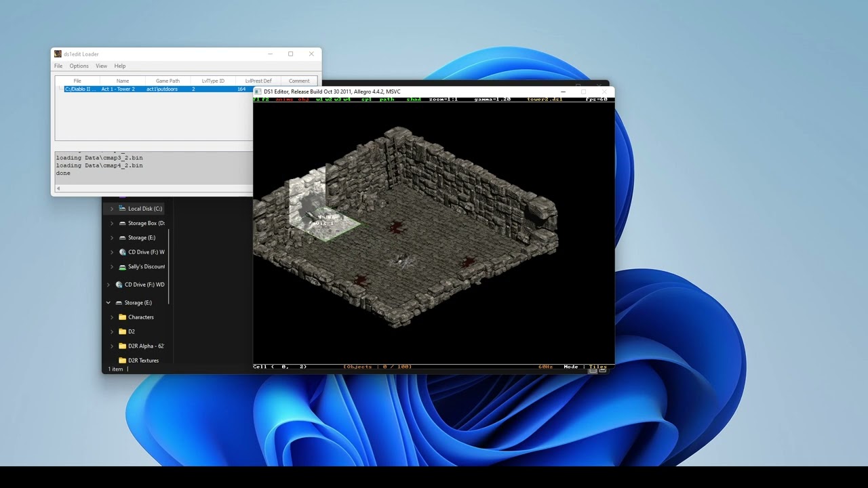Click the loader log horizontal scrollbar left arrow
The height and width of the screenshot is (488, 868).
(x=58, y=188)
